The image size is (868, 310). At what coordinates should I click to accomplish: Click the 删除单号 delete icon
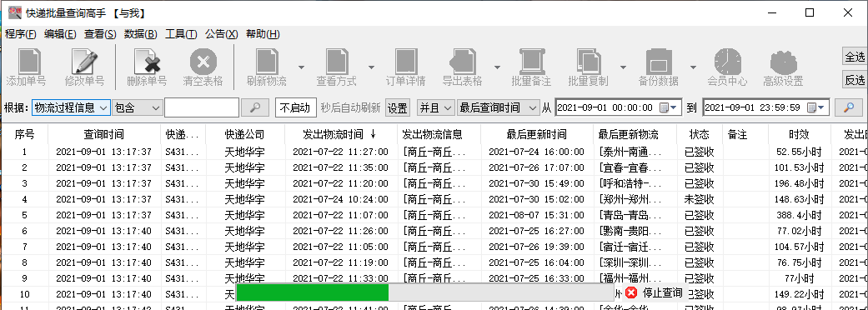147,62
